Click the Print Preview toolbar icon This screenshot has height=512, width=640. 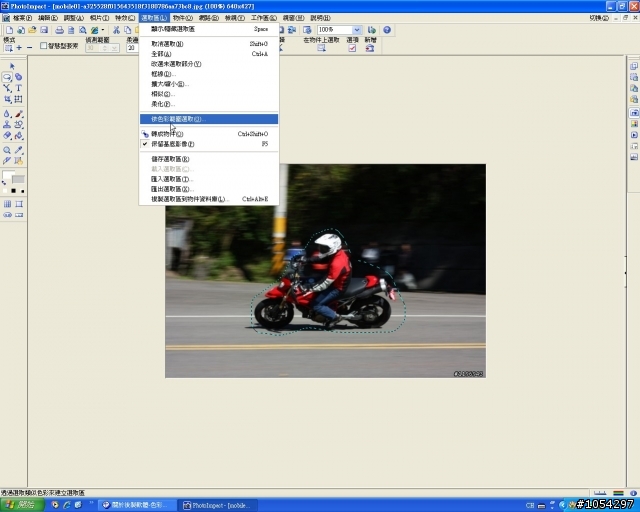[x=82, y=30]
